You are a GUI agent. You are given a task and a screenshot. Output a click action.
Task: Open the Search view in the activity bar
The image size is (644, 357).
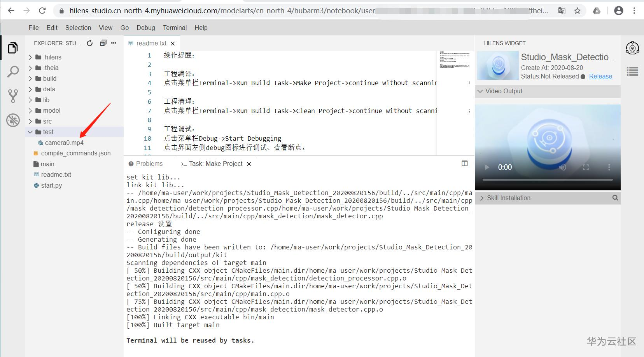13,72
